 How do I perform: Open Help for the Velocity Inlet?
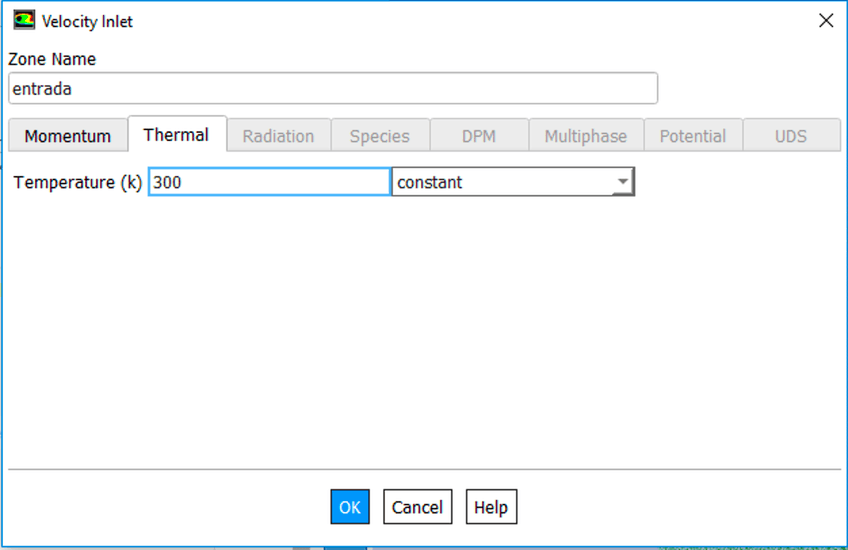point(491,507)
